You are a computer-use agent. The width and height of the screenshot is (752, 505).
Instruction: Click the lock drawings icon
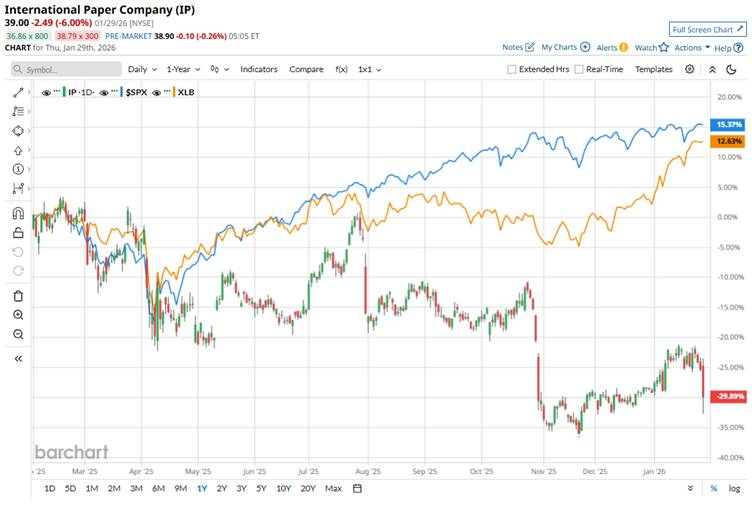(18, 232)
